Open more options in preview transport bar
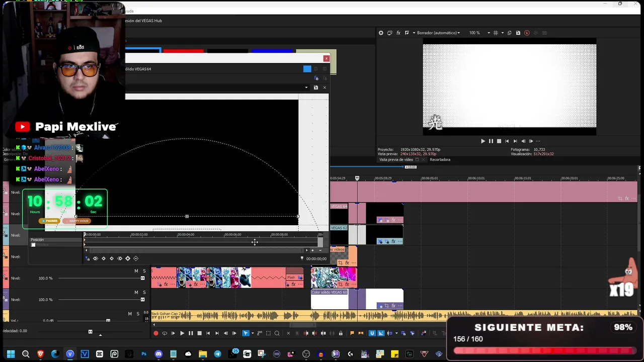 (x=538, y=141)
